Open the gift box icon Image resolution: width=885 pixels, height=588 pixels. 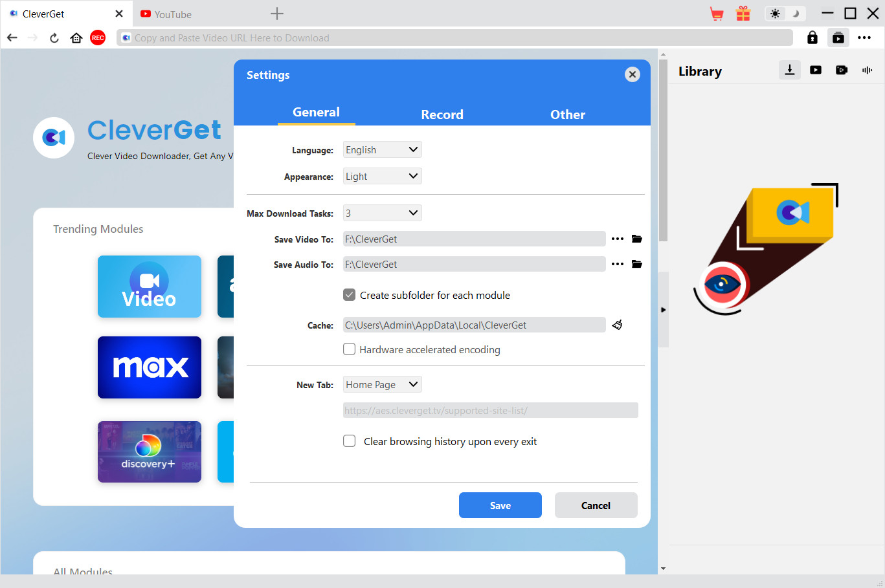(743, 14)
